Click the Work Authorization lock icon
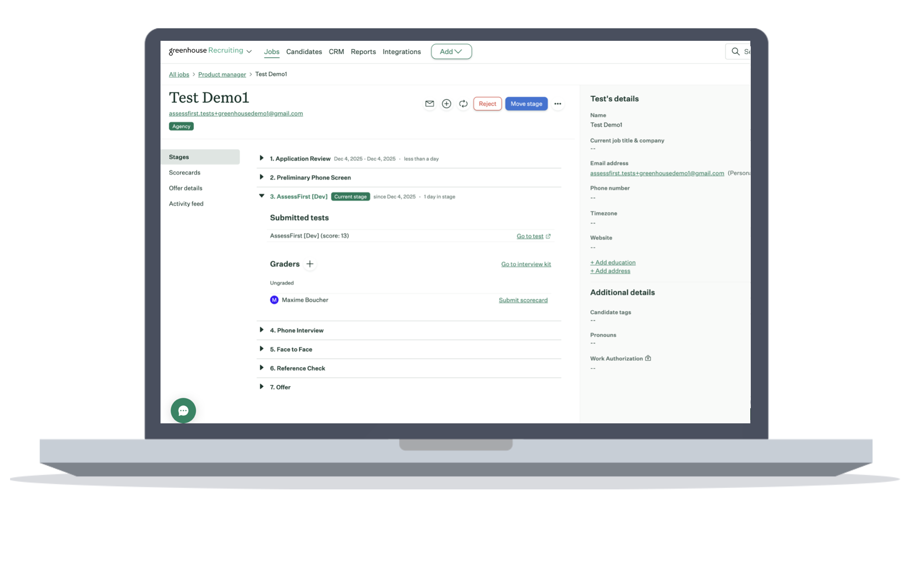Image resolution: width=909 pixels, height=588 pixels. 648,358
